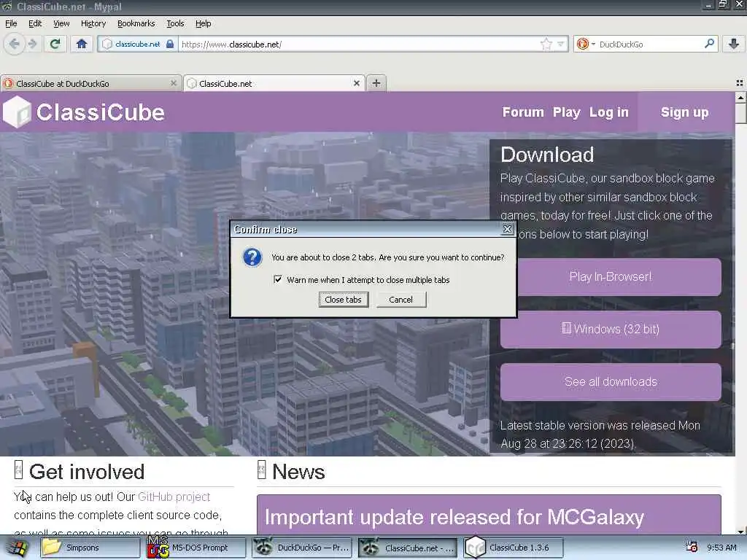This screenshot has height=560, width=747.
Task: Open the Bookmarks menu
Action: coord(136,23)
